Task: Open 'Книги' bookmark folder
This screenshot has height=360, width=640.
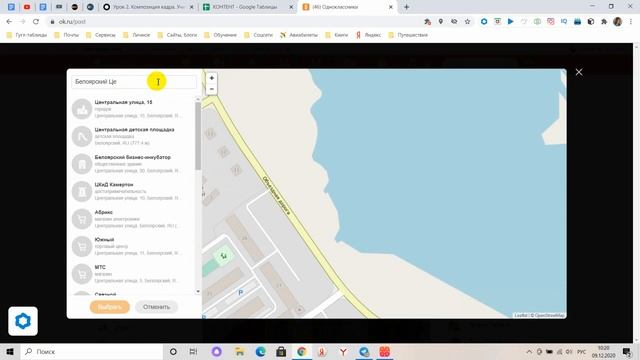Action: click(x=337, y=35)
